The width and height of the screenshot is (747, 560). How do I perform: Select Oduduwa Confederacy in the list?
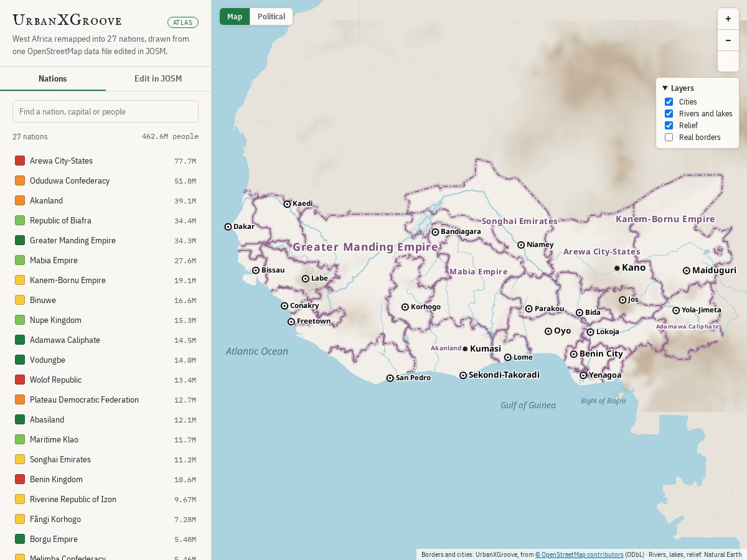click(105, 180)
